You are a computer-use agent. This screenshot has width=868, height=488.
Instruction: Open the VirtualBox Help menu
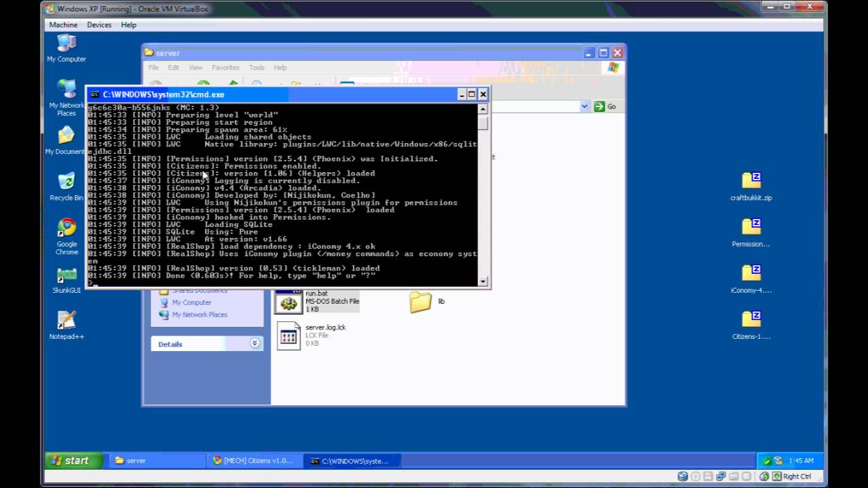(x=129, y=24)
